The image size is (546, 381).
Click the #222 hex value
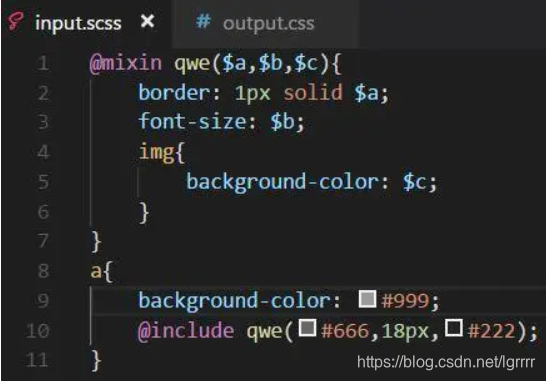coord(492,331)
